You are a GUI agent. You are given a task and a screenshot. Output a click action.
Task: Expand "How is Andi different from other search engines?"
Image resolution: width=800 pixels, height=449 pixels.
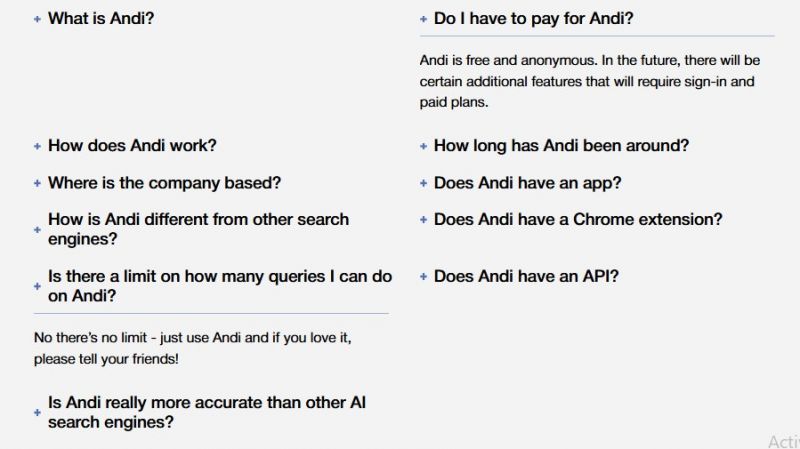point(198,229)
